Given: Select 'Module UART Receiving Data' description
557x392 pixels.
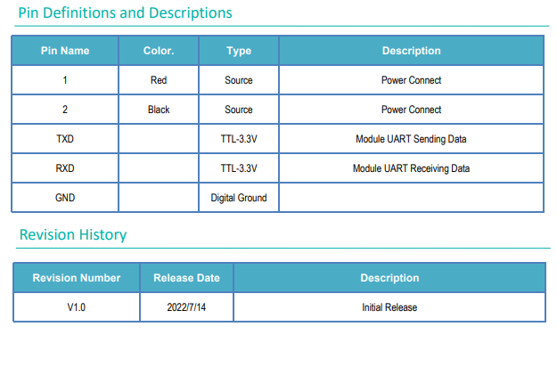Looking at the screenshot, I should click(x=411, y=168).
